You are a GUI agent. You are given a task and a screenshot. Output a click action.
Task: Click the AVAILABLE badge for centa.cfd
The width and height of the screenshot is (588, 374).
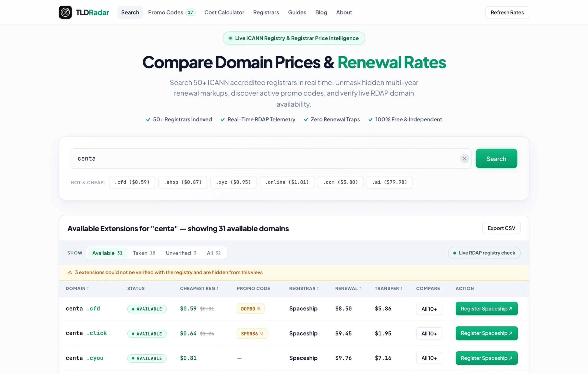click(147, 309)
